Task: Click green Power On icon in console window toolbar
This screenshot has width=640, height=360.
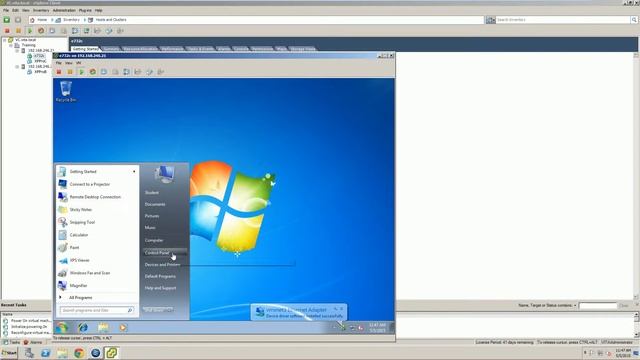Action: [81, 72]
